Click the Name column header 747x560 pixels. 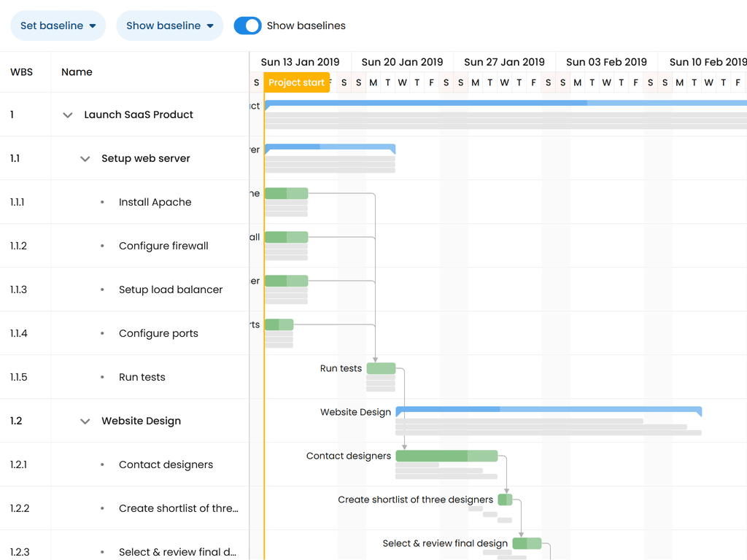[x=77, y=72]
